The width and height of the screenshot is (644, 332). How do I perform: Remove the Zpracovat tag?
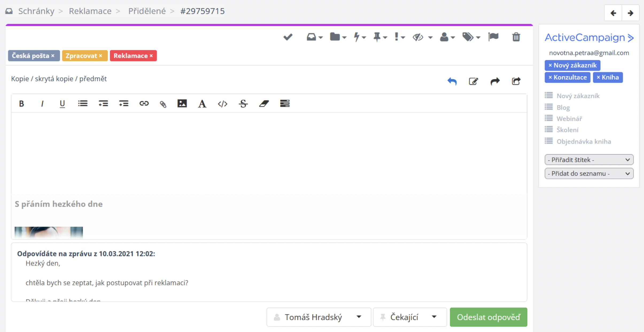click(x=101, y=56)
